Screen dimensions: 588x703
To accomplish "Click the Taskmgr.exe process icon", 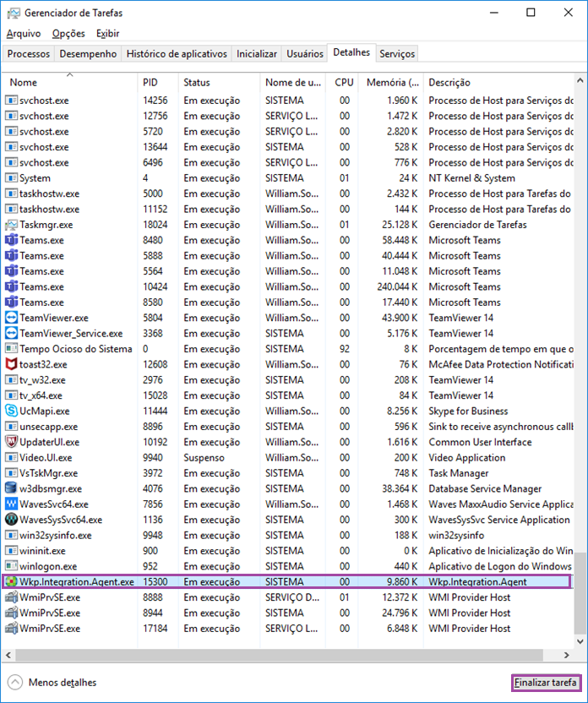I will tap(11, 225).
